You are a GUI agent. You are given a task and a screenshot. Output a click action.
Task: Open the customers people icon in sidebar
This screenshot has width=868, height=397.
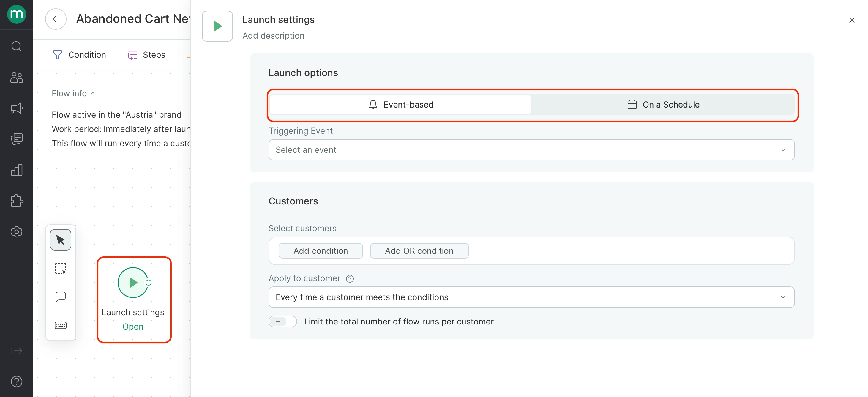point(17,77)
